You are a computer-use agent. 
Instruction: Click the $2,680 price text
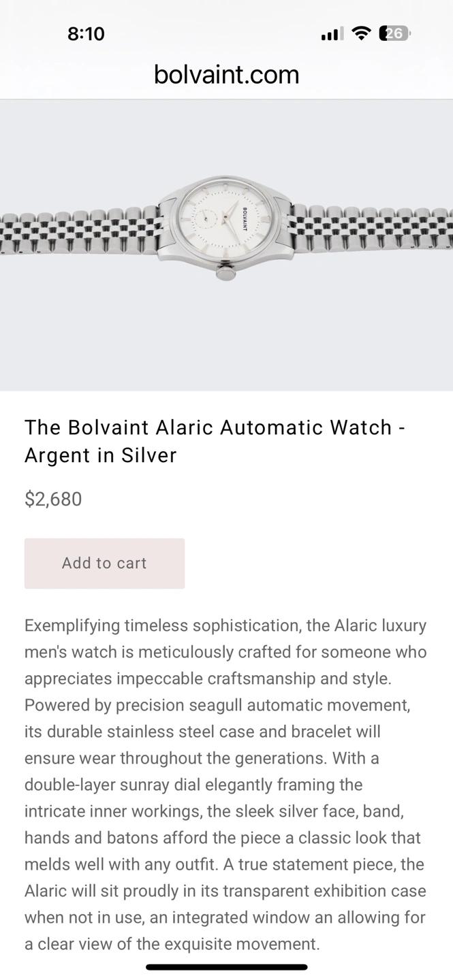coord(53,500)
